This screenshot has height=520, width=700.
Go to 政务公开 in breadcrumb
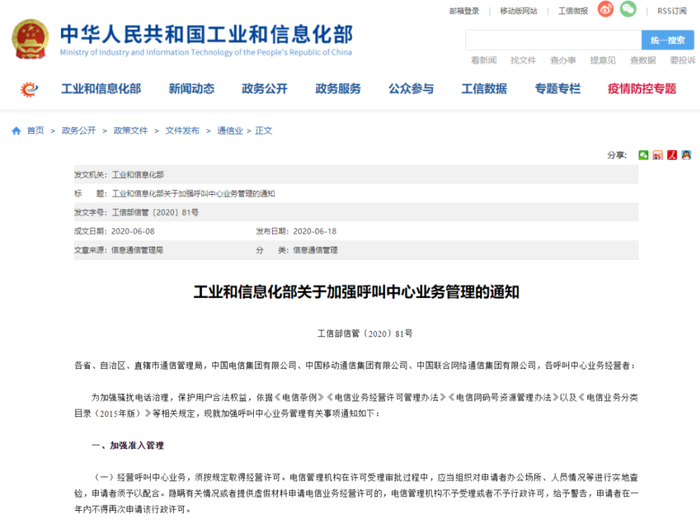click(79, 131)
